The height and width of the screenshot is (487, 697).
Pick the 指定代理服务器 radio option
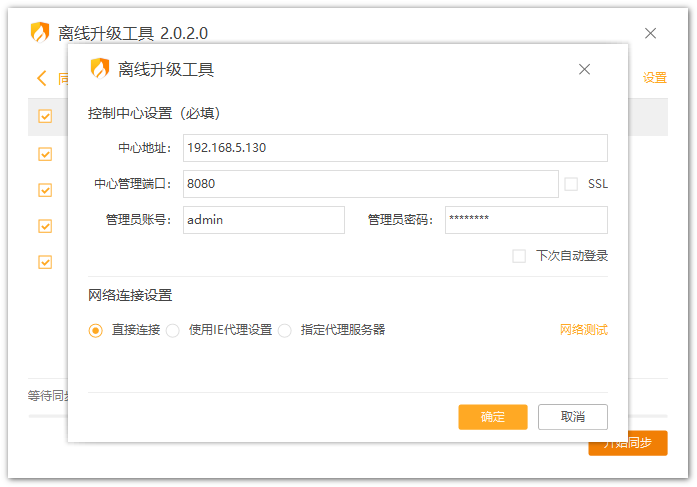[285, 330]
